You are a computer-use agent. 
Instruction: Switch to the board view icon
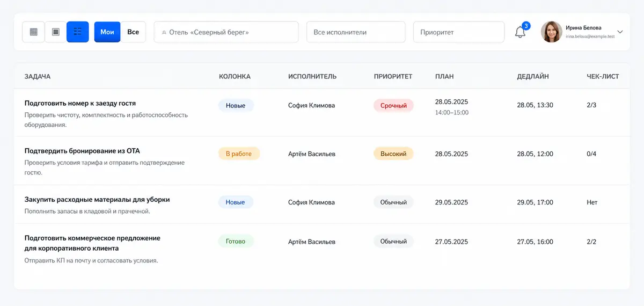pos(55,32)
